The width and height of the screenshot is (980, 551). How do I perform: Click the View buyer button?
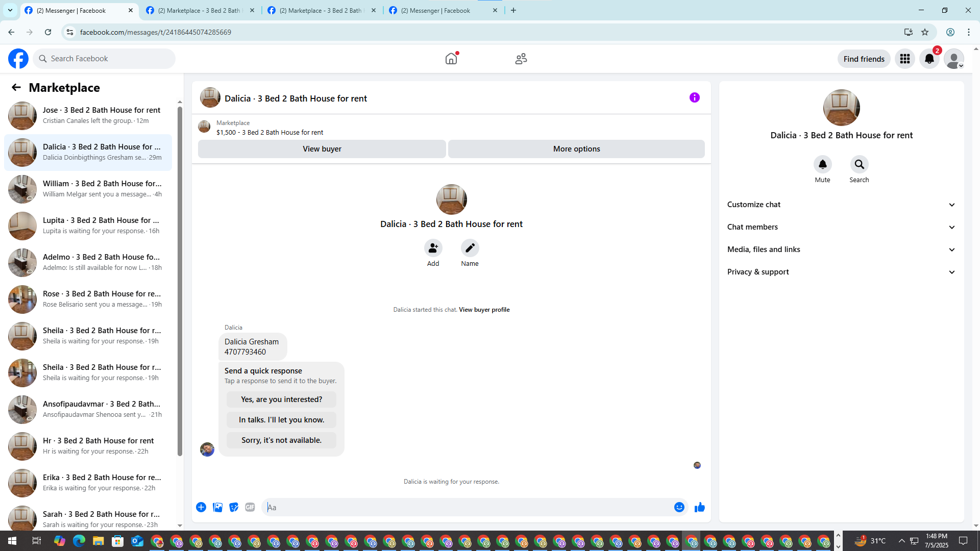coord(322,149)
